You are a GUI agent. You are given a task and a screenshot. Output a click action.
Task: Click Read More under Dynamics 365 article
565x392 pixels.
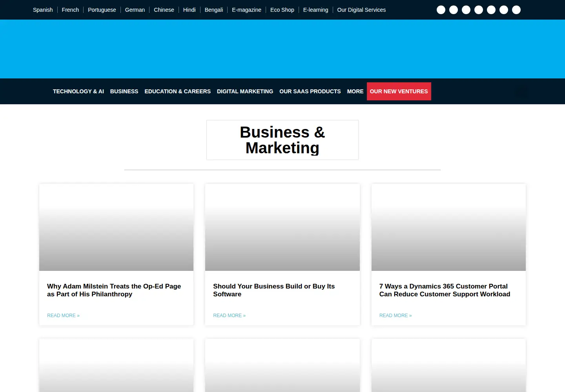click(395, 316)
